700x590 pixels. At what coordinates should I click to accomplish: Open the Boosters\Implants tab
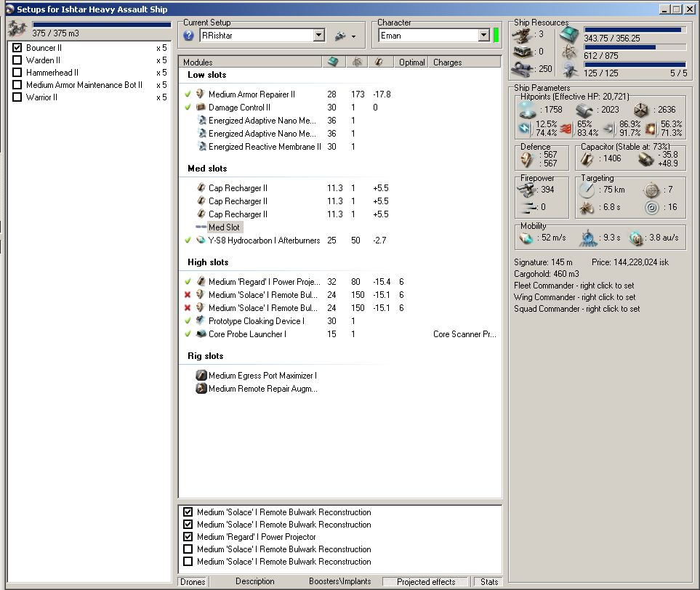(339, 581)
